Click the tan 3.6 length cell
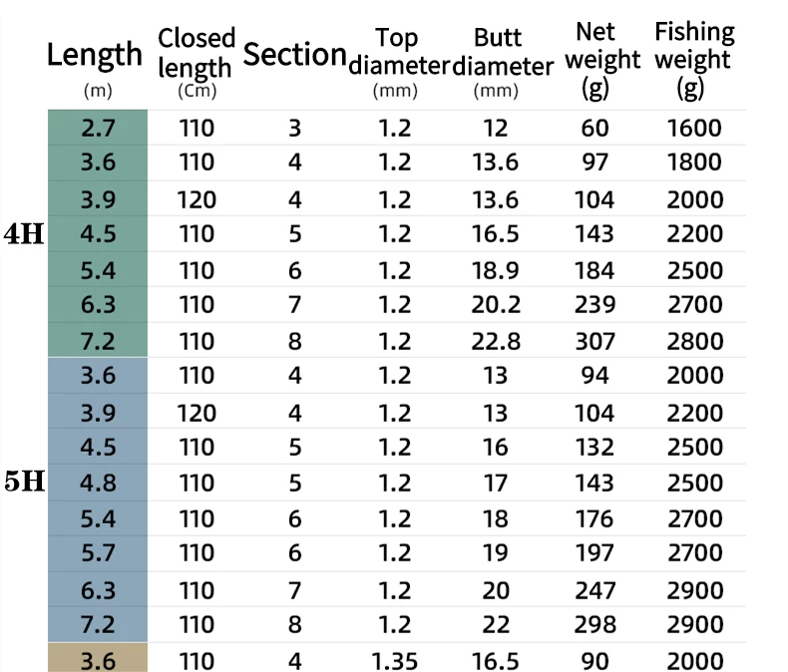788x672 pixels. (98, 660)
